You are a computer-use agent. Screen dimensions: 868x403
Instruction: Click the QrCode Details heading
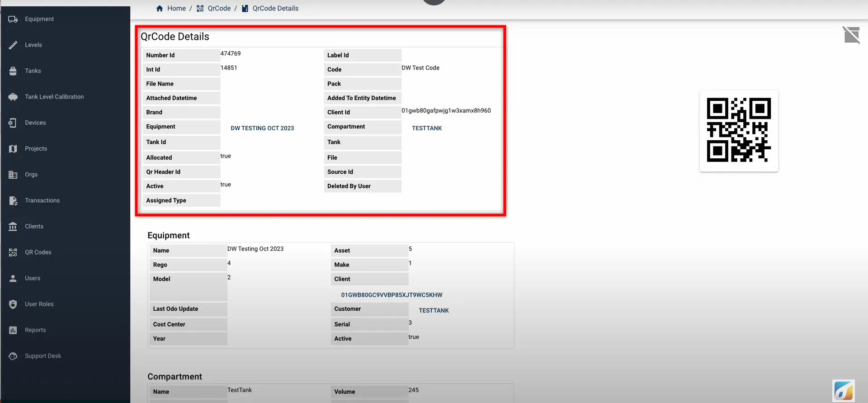pos(175,37)
